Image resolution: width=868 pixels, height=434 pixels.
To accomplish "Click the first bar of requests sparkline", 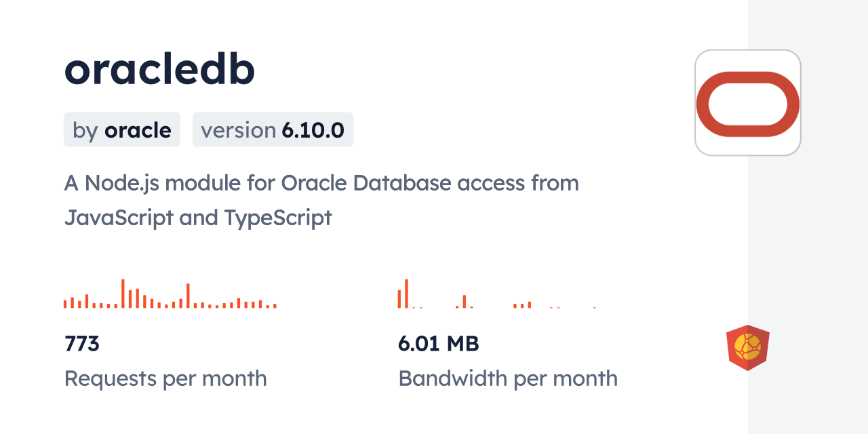I will (65, 304).
